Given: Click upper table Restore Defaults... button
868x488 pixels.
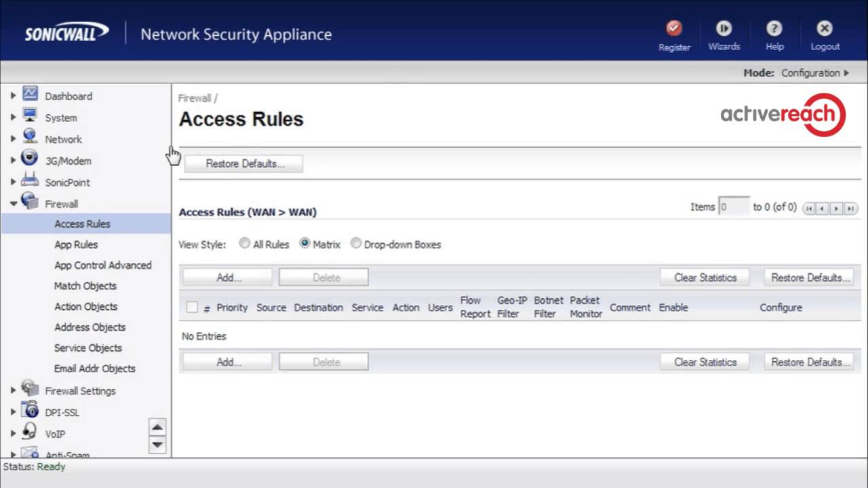Looking at the screenshot, I should 808,277.
